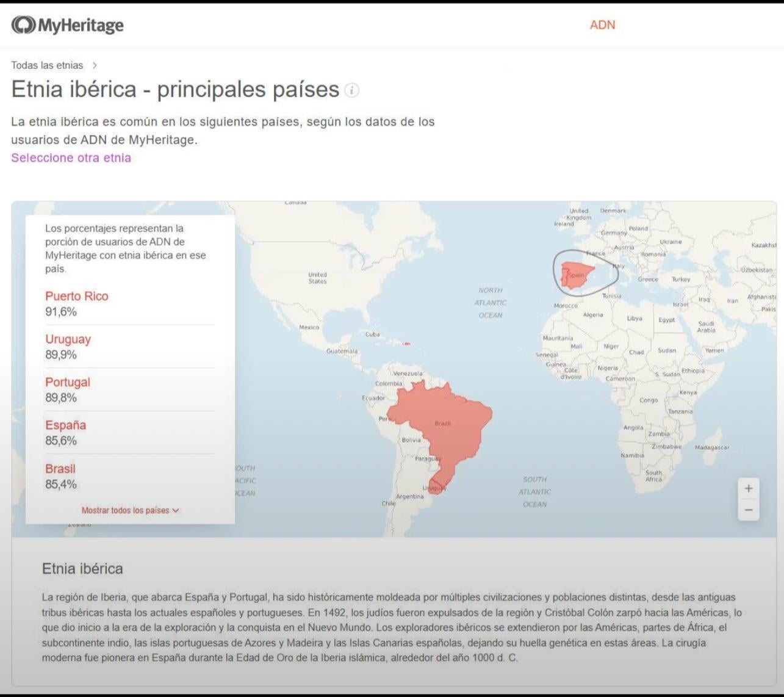Click the 89,8% value under Portugal
784x697 pixels.
[x=61, y=398]
